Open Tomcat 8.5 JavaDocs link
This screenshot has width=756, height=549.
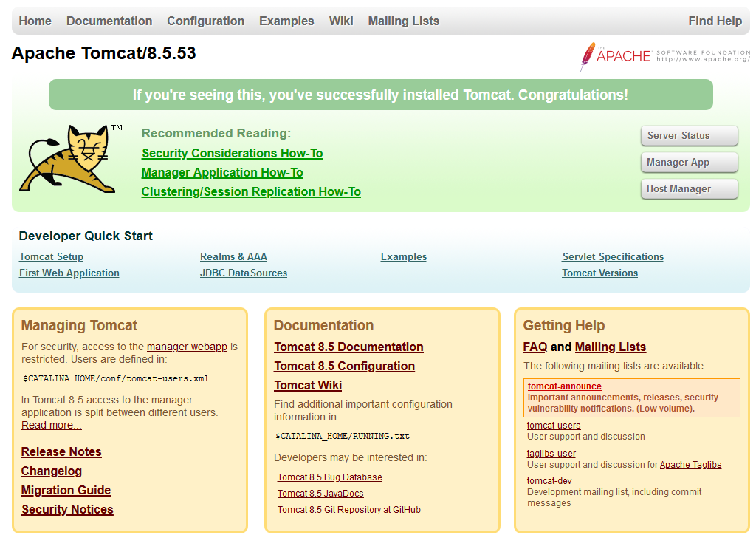click(320, 494)
